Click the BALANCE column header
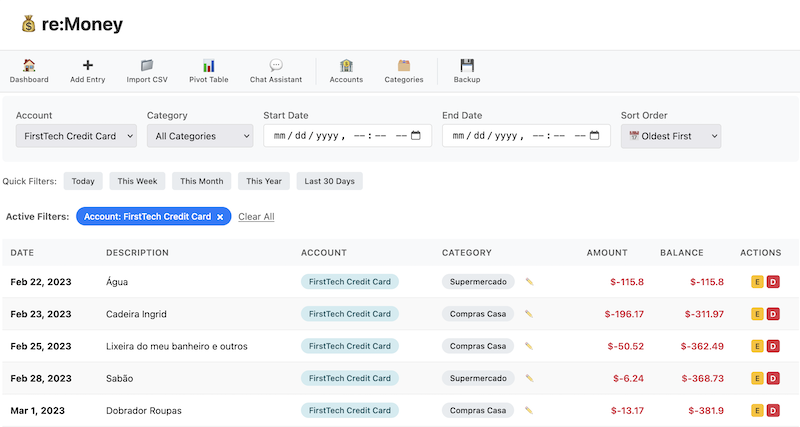Screen dimensions: 800x427 click(682, 253)
